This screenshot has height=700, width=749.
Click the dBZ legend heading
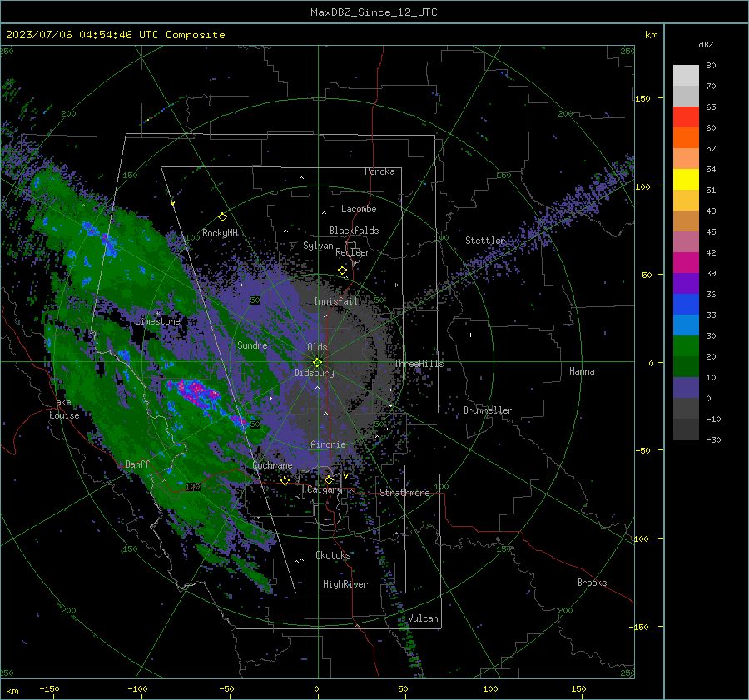coord(706,44)
